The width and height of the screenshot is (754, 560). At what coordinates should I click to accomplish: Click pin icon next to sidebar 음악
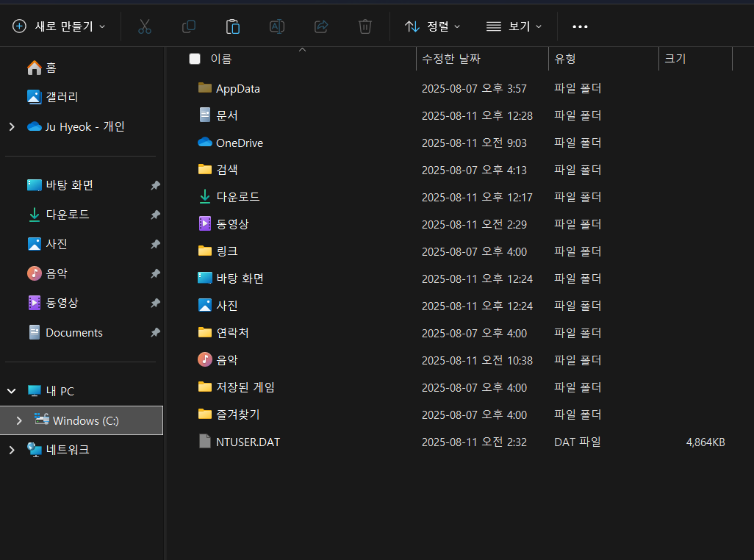point(155,273)
